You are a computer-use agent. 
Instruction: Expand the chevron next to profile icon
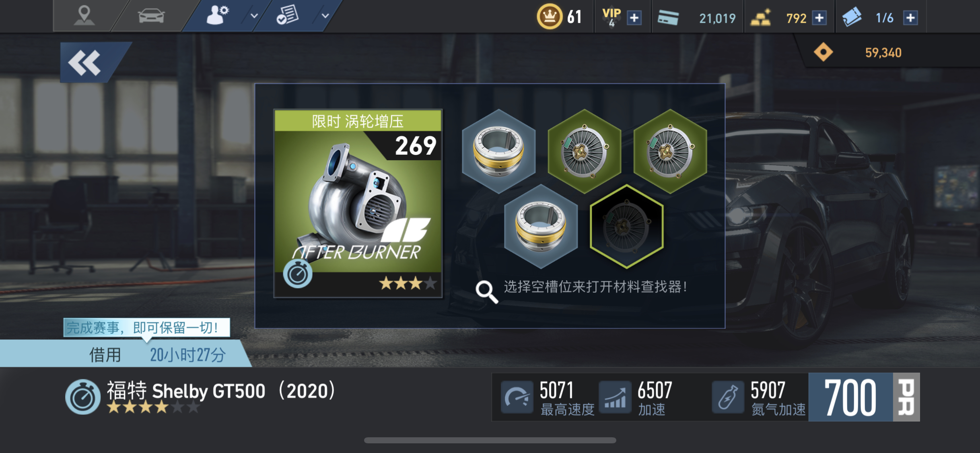pos(254,16)
